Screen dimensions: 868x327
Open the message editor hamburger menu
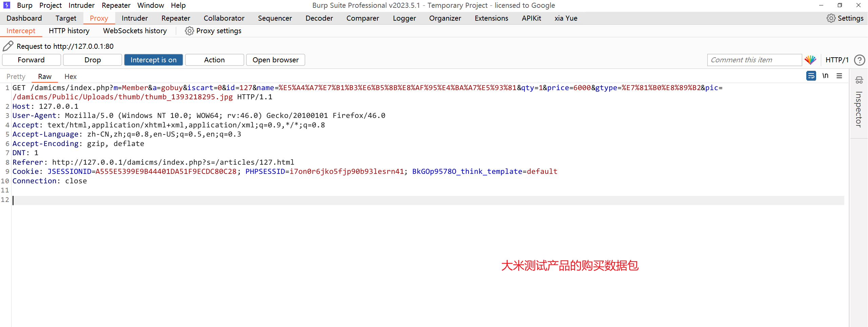[x=839, y=76]
